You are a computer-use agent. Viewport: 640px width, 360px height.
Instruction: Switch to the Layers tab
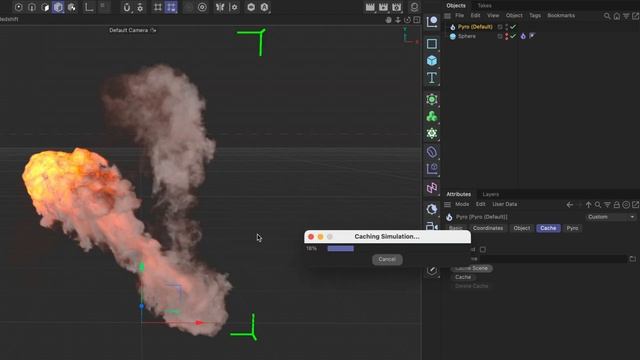tap(491, 194)
